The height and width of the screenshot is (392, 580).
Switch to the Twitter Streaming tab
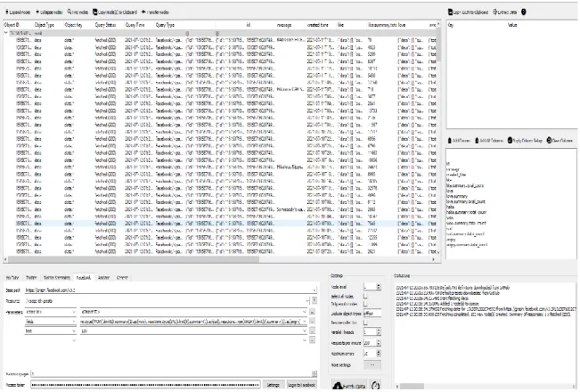tap(57, 278)
